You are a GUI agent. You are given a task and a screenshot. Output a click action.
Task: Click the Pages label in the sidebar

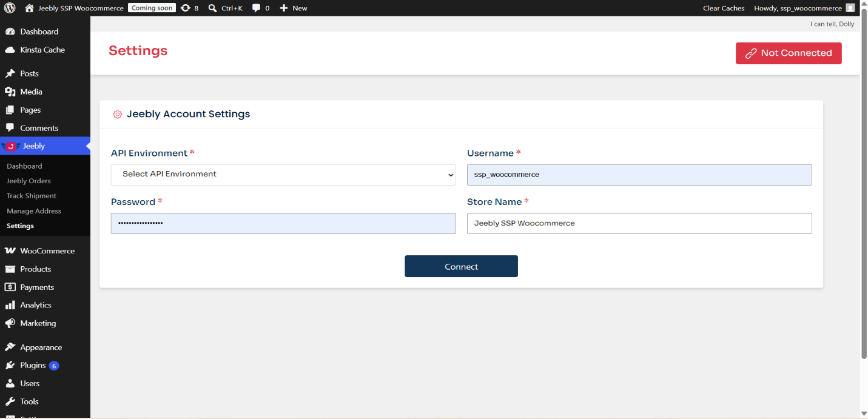(x=30, y=110)
